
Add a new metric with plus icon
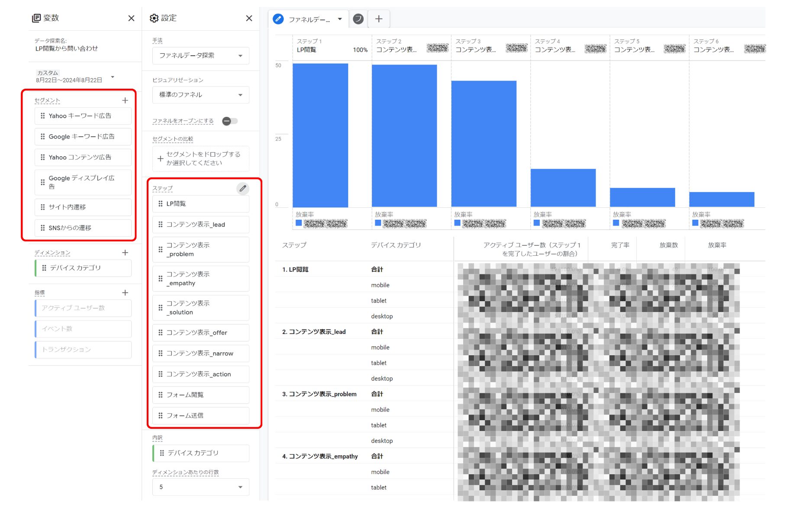pyautogui.click(x=125, y=293)
